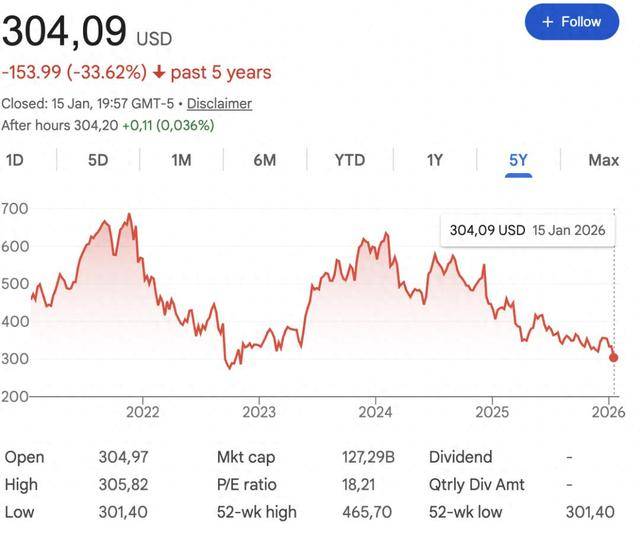Select the 1Y range tab

434,160
